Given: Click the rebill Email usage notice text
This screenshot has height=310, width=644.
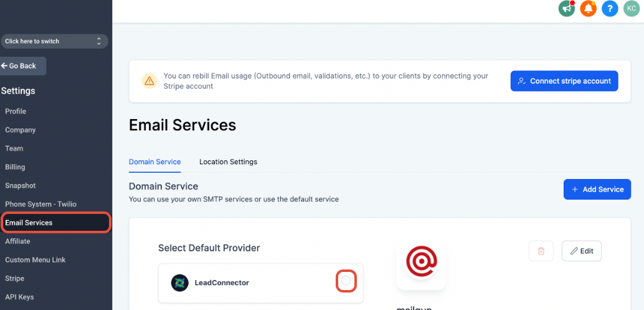Looking at the screenshot, I should 326,81.
